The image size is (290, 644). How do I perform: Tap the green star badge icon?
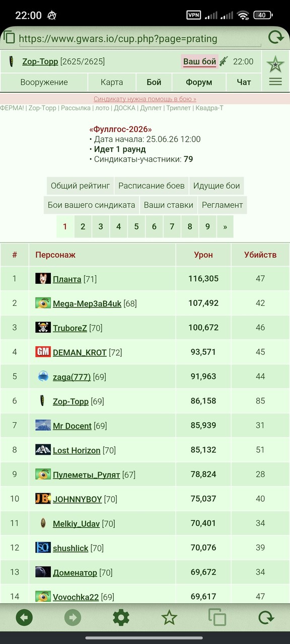(x=275, y=64)
